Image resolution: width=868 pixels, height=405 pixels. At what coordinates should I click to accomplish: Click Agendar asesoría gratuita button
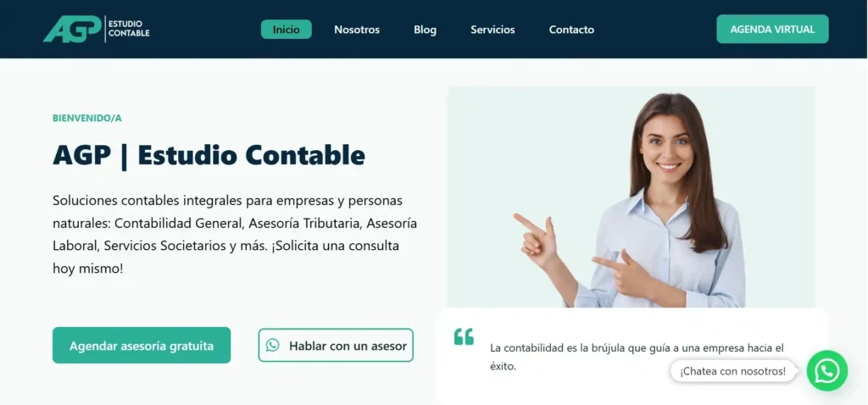tap(142, 345)
